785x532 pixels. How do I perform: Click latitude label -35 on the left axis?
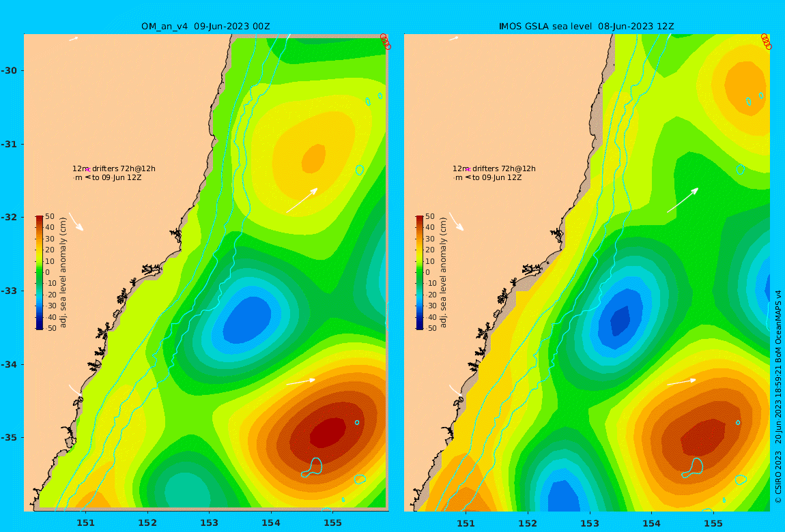[8, 437]
